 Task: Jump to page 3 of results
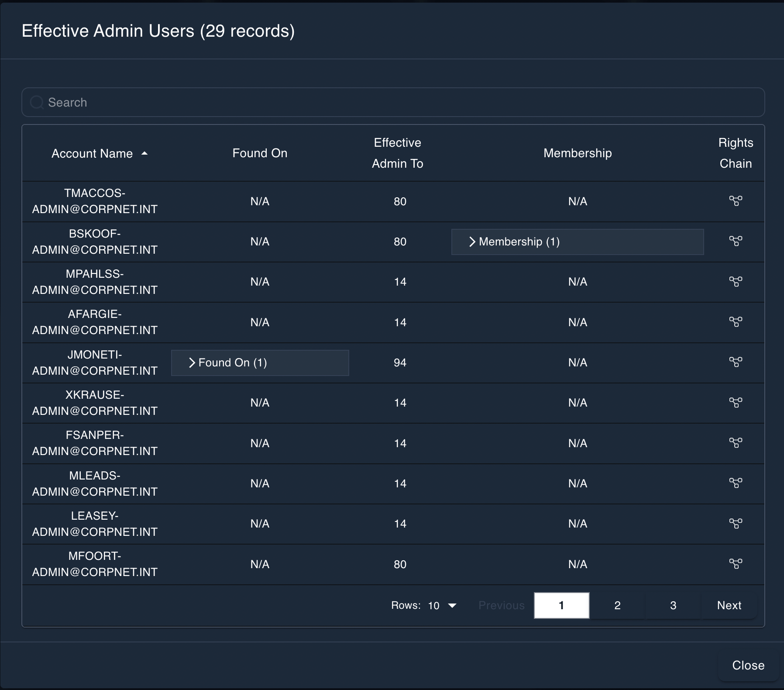click(x=672, y=605)
